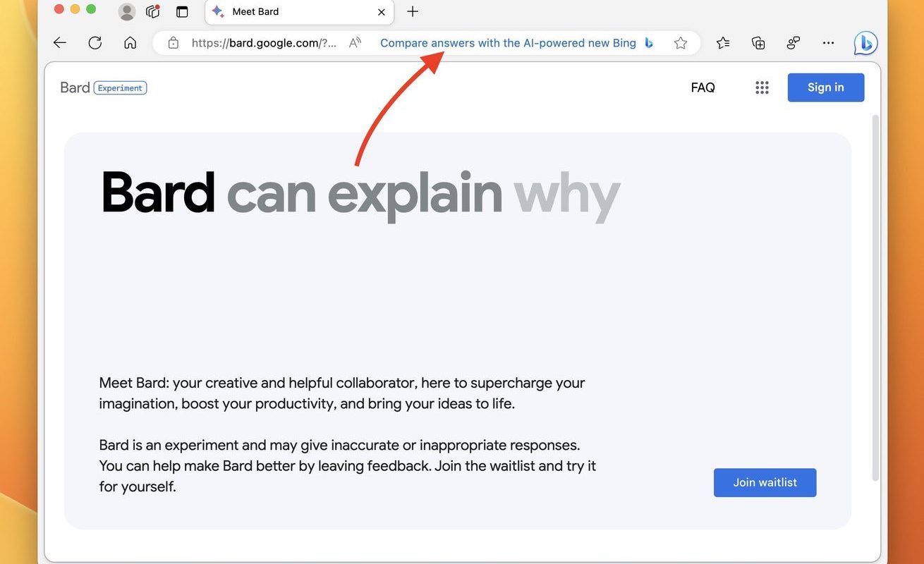924x564 pixels.
Task: Close window with red traffic light
Action: (x=59, y=9)
